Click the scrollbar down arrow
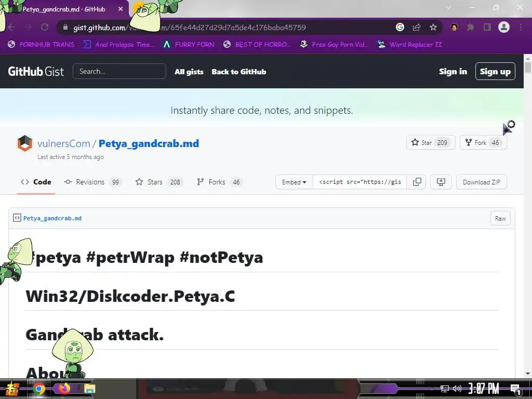532x399 pixels. 528,374
